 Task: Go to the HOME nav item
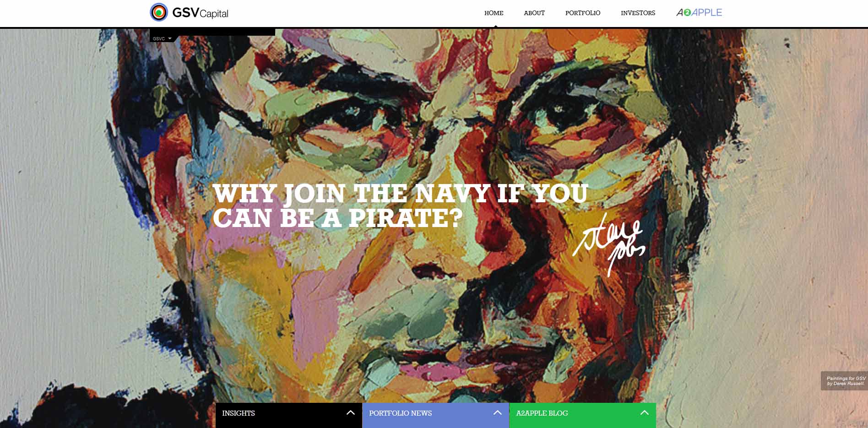[x=494, y=13]
